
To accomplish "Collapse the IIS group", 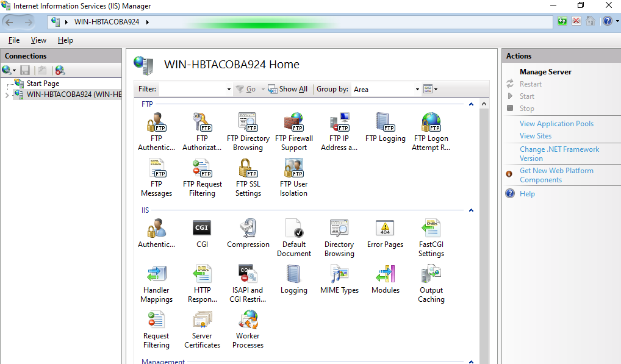I will tap(472, 210).
